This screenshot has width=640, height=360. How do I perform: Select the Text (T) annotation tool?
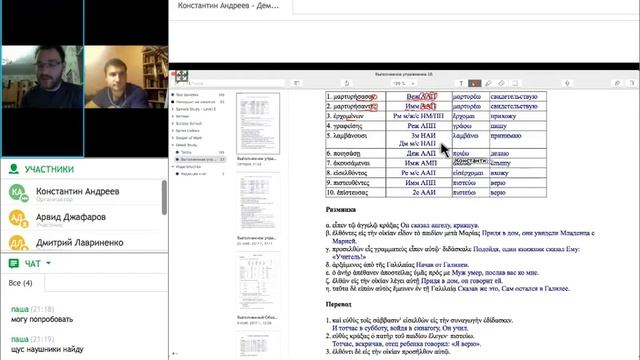pyautogui.click(x=461, y=83)
